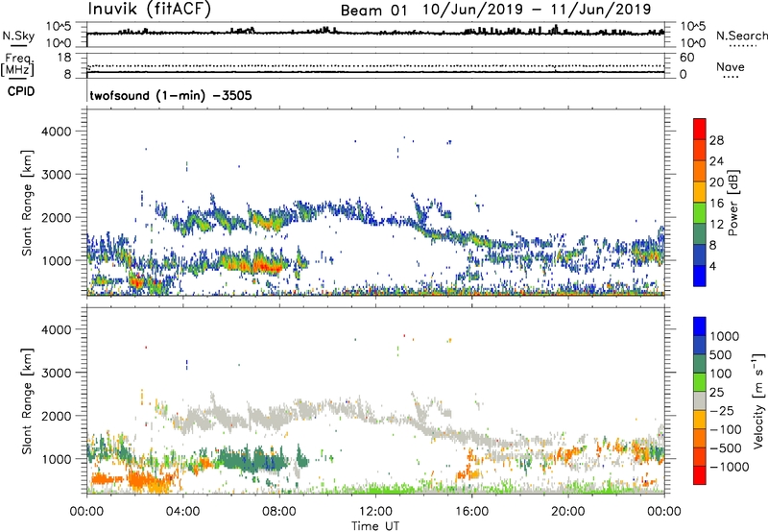Pick the gray segment of velocity colorbar
Image resolution: width=768 pixels, height=532 pixels.
coord(700,400)
